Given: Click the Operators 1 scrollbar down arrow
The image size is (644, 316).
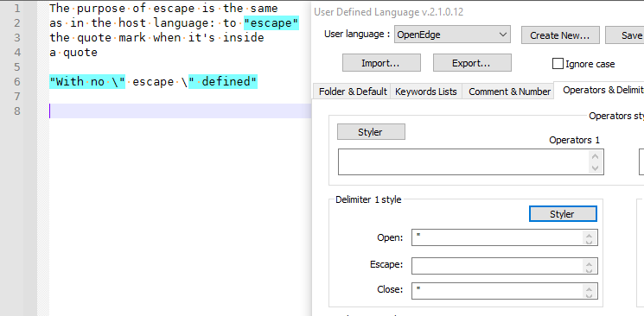Looking at the screenshot, I should click(x=595, y=167).
